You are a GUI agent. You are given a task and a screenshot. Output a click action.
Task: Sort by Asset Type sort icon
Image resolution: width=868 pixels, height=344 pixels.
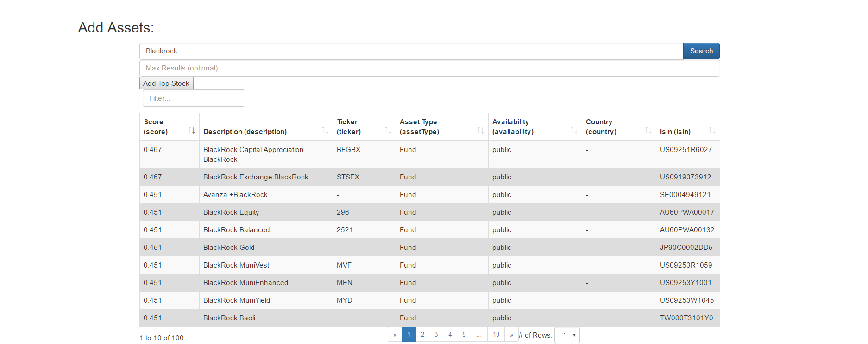click(x=481, y=130)
